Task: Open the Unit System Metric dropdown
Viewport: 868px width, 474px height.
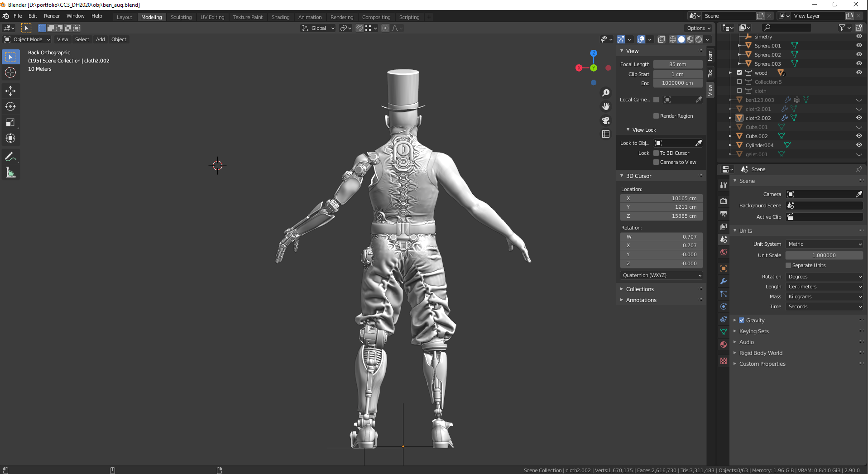Action: click(824, 244)
